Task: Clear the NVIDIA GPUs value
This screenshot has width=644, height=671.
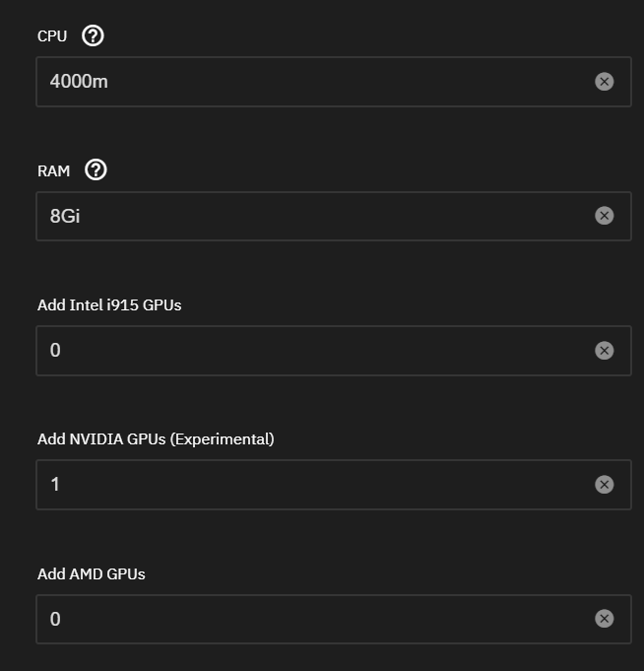Action: click(605, 485)
